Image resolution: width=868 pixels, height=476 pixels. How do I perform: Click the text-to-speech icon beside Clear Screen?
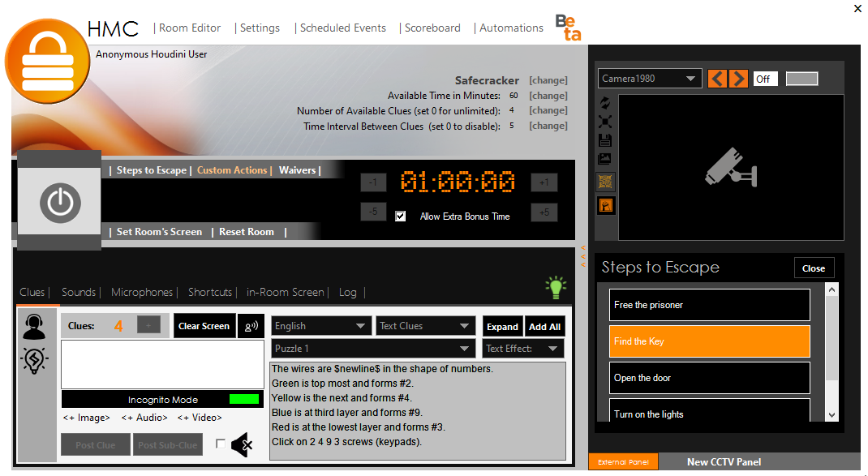click(251, 326)
